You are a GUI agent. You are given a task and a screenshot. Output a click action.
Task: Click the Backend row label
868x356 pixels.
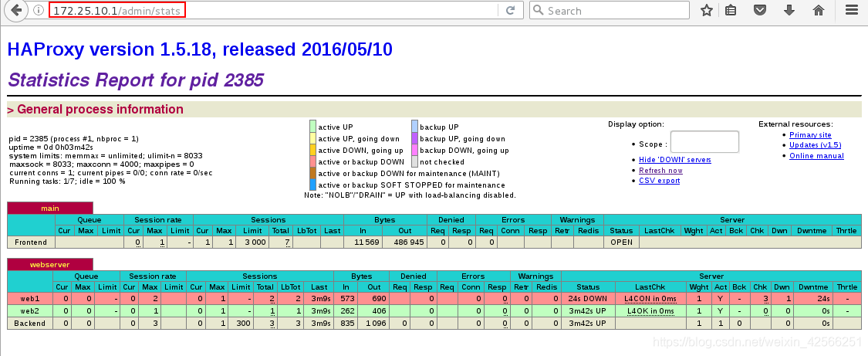click(x=30, y=324)
